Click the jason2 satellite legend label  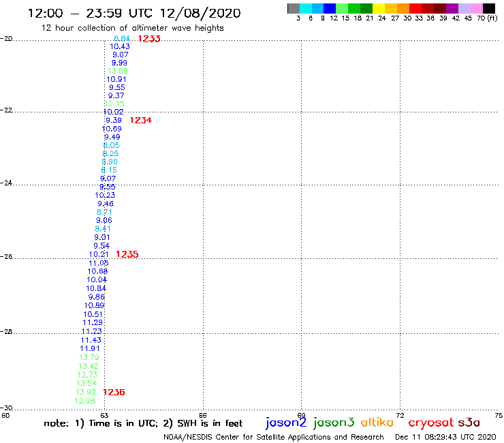(286, 423)
